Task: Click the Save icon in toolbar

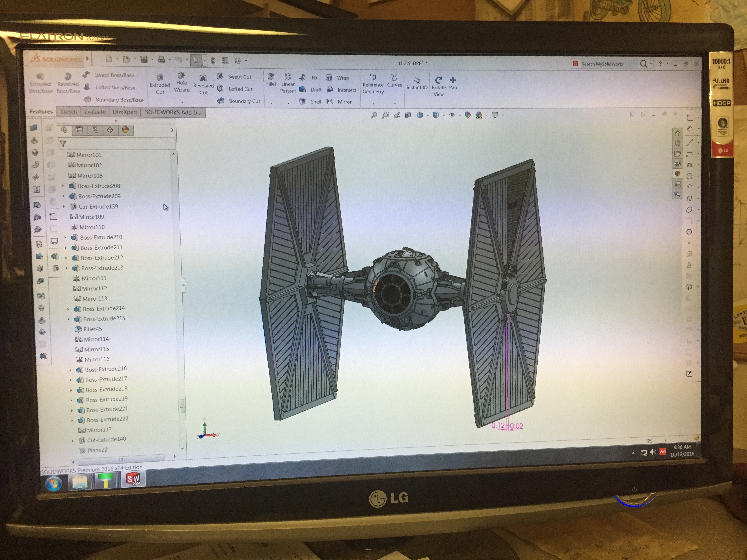Action: point(144,59)
